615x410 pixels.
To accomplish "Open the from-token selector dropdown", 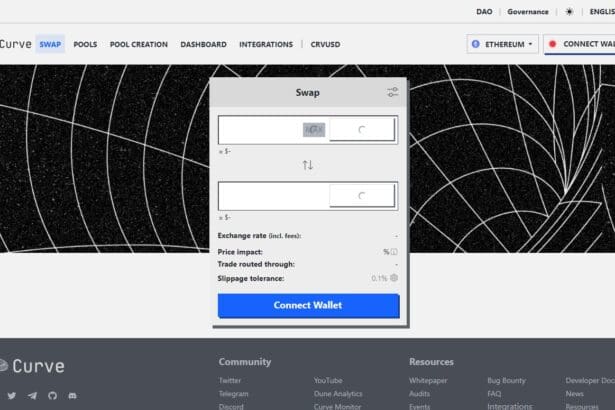I will [362, 129].
